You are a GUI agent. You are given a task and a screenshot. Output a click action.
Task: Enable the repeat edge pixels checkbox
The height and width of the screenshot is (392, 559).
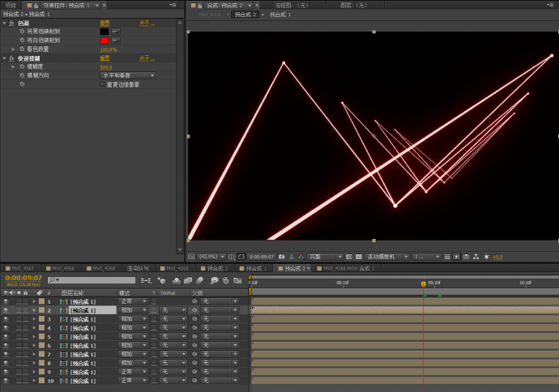click(101, 84)
